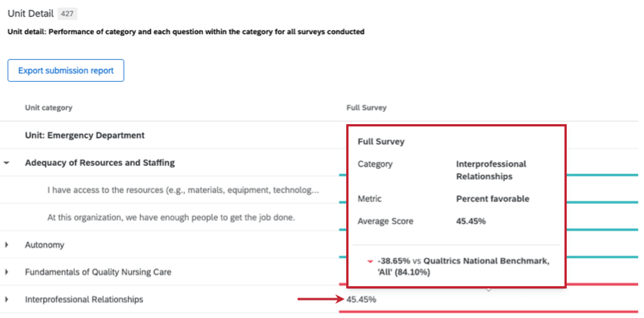
Task: Click red down-triangle benchmark indicator in tooltip
Action: [x=370, y=261]
